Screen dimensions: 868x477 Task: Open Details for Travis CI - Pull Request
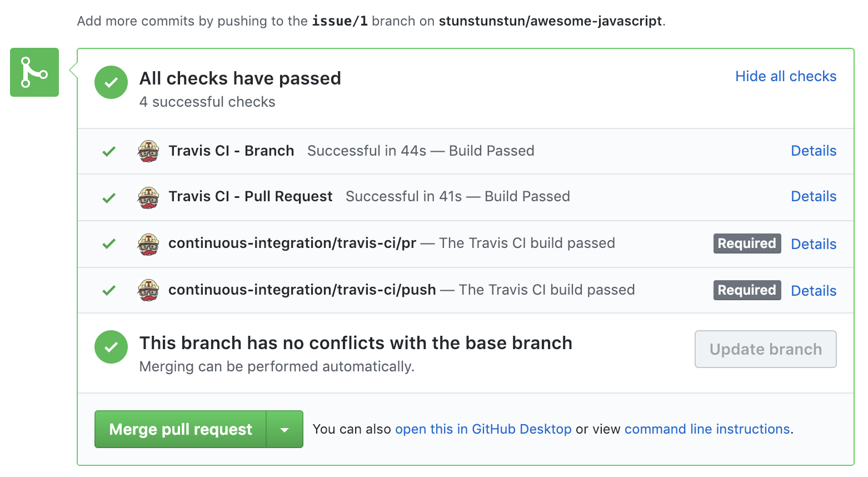(813, 196)
